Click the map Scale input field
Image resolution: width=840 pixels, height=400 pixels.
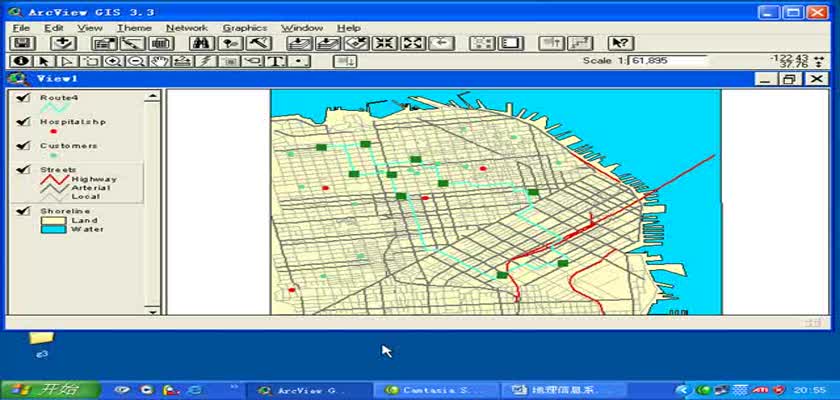pyautogui.click(x=667, y=61)
